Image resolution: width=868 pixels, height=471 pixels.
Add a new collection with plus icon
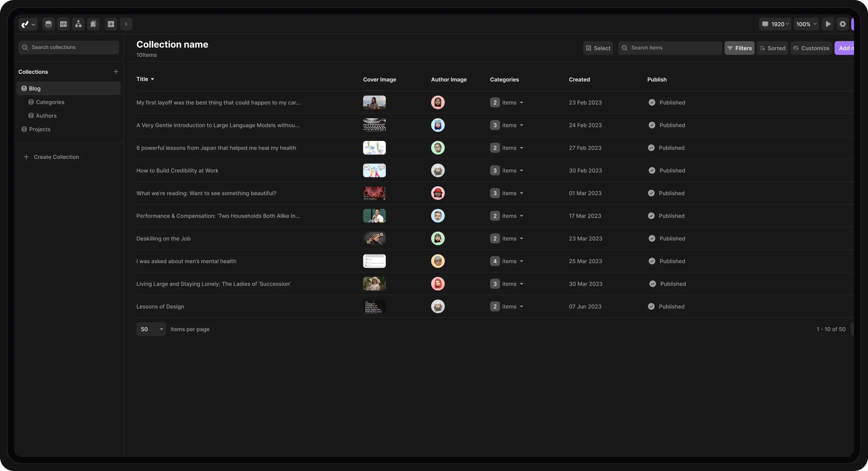116,72
